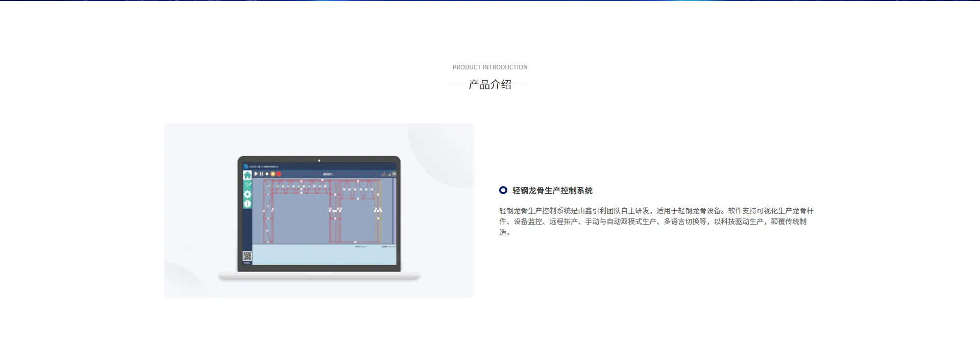
Task: Click the red circle button in laptop mockup toolbar
Action: point(279,174)
